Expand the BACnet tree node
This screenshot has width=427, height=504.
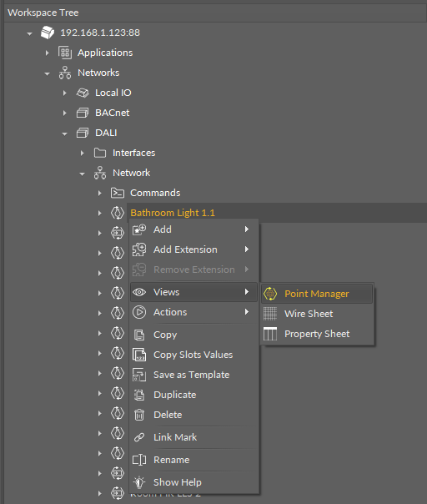coord(64,113)
